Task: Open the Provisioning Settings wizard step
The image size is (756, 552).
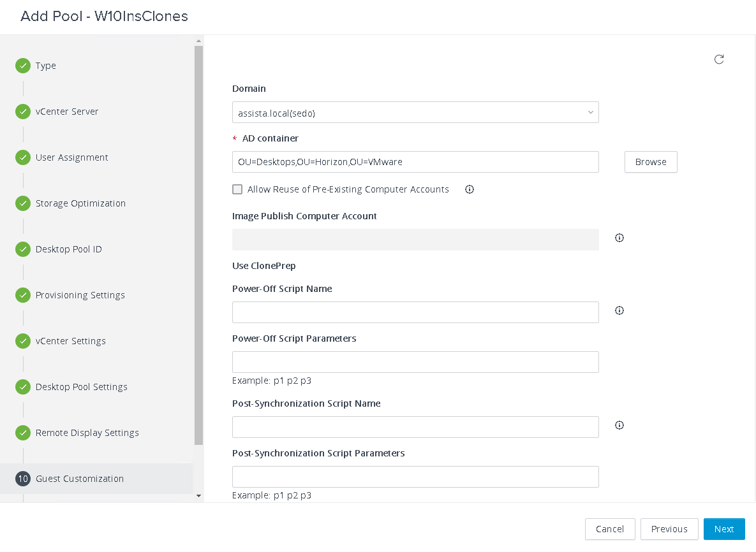Action: coord(80,294)
